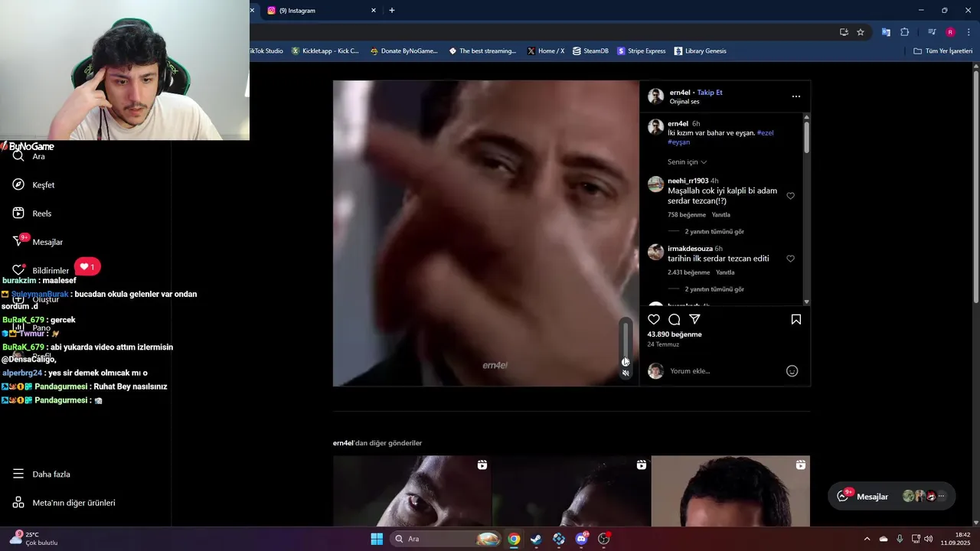Open Discord from taskbar
980x551 pixels.
click(x=581, y=539)
